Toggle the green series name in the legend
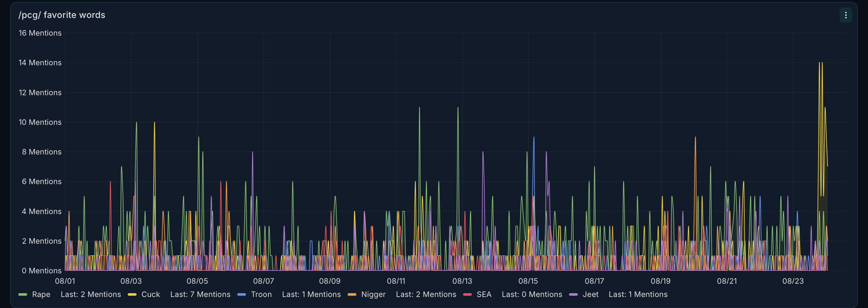Image resolution: width=868 pixels, height=308 pixels. click(x=41, y=294)
